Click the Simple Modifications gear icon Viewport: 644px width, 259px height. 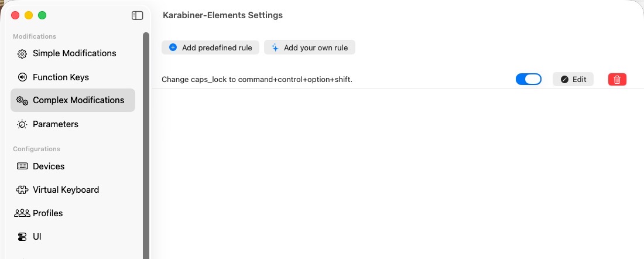coord(22,54)
